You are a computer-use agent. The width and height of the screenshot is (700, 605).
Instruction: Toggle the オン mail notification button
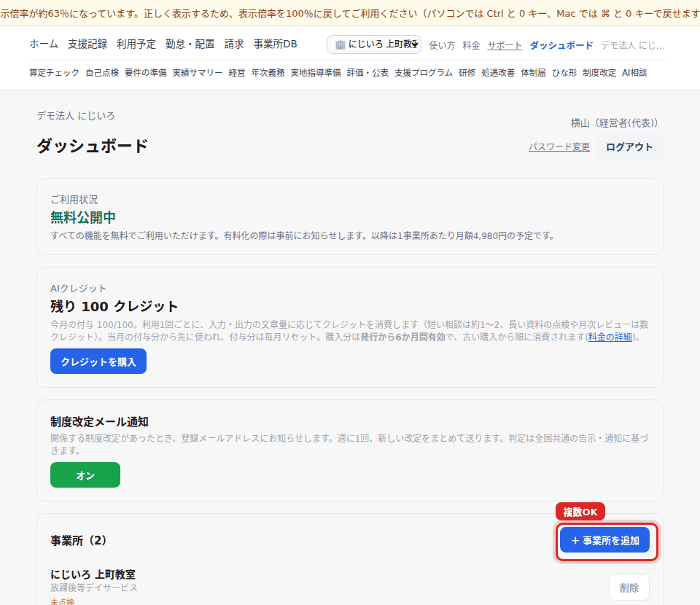(x=85, y=475)
